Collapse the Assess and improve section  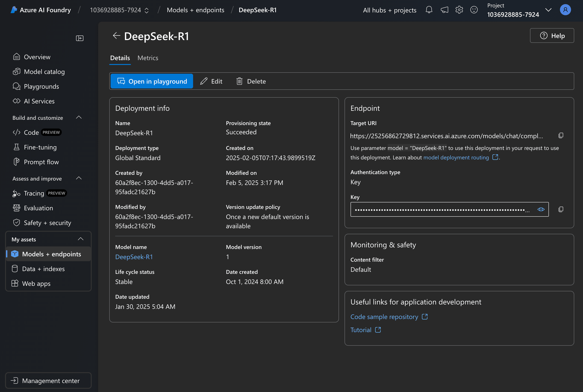79,178
